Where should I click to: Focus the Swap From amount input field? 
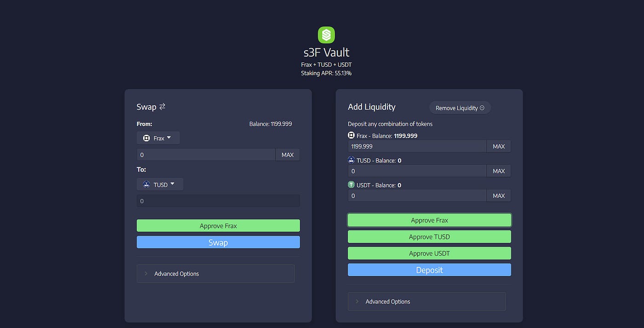point(206,155)
